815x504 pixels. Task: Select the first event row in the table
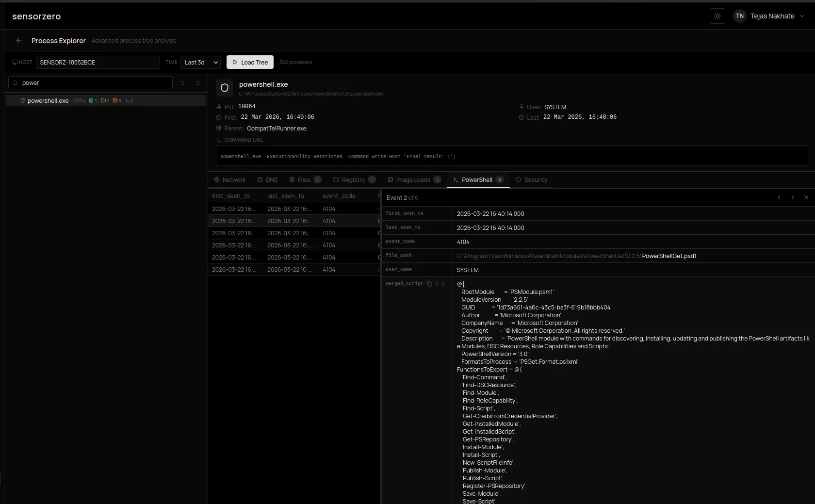(294, 209)
